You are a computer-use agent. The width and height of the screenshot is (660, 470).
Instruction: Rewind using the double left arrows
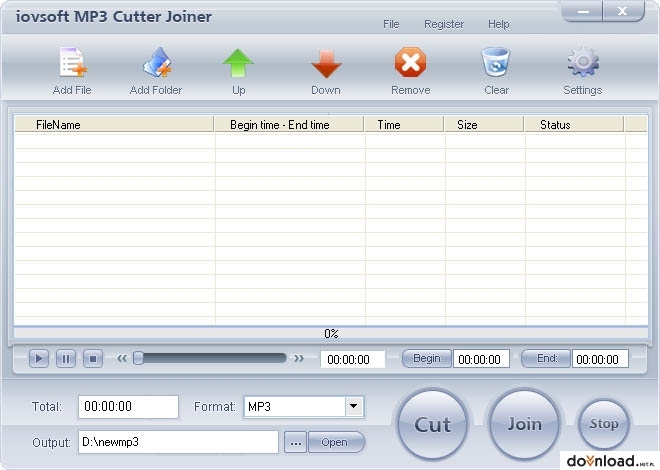point(122,358)
